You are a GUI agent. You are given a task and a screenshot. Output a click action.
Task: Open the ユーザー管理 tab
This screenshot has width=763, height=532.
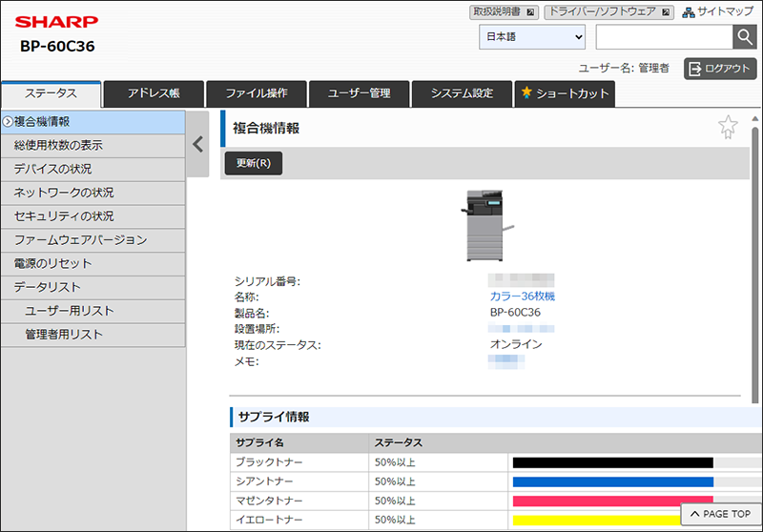(x=359, y=93)
